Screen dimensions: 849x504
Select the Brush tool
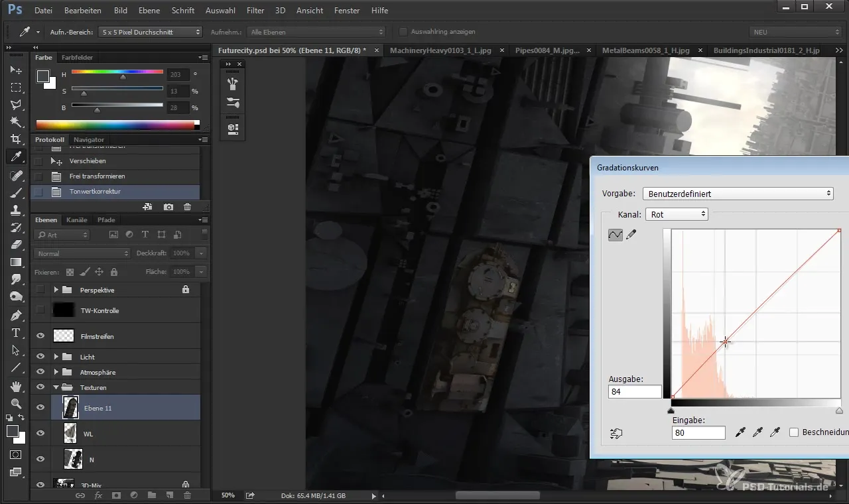coord(16,192)
